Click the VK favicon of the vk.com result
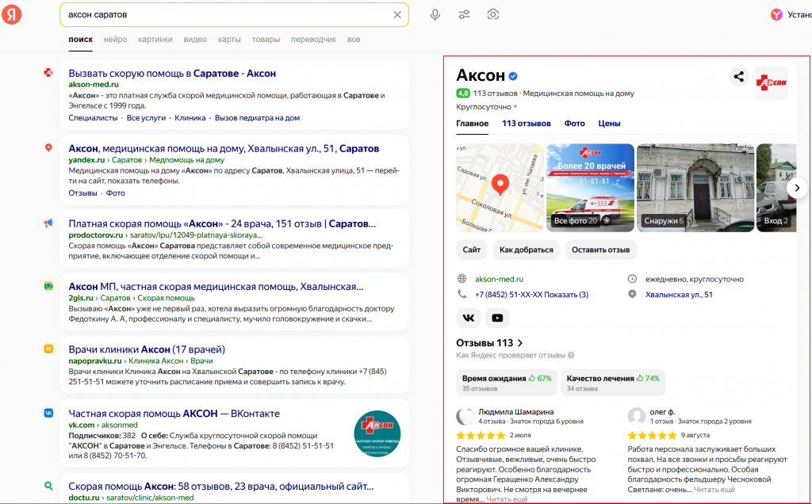 click(x=48, y=413)
